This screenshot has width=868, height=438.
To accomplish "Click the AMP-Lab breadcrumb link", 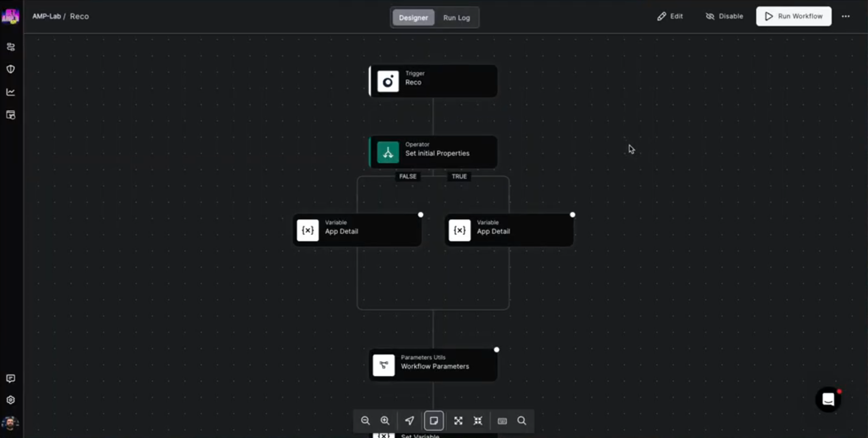I will pos(46,16).
